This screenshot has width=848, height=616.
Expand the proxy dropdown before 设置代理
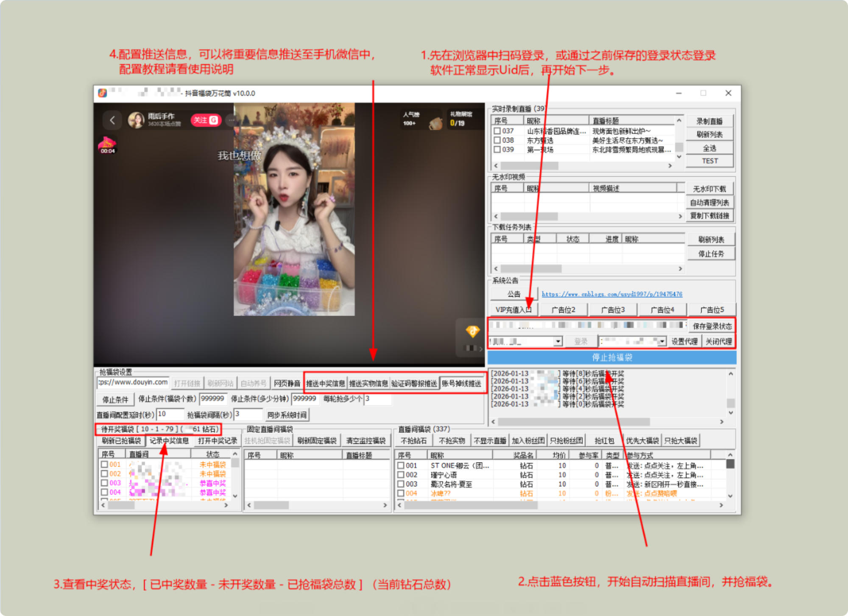[x=662, y=342]
